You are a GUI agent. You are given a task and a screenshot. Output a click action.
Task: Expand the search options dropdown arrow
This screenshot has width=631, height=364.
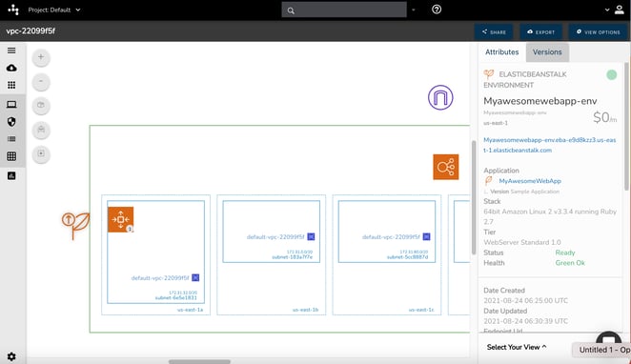(x=414, y=10)
